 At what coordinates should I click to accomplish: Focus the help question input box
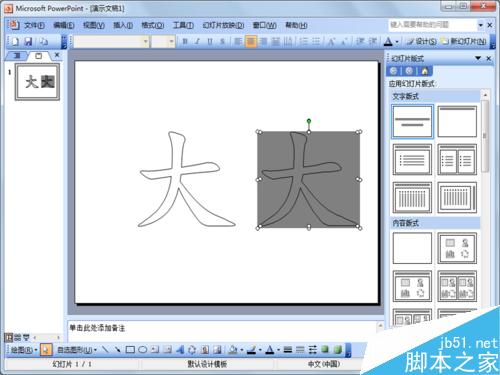(x=433, y=25)
